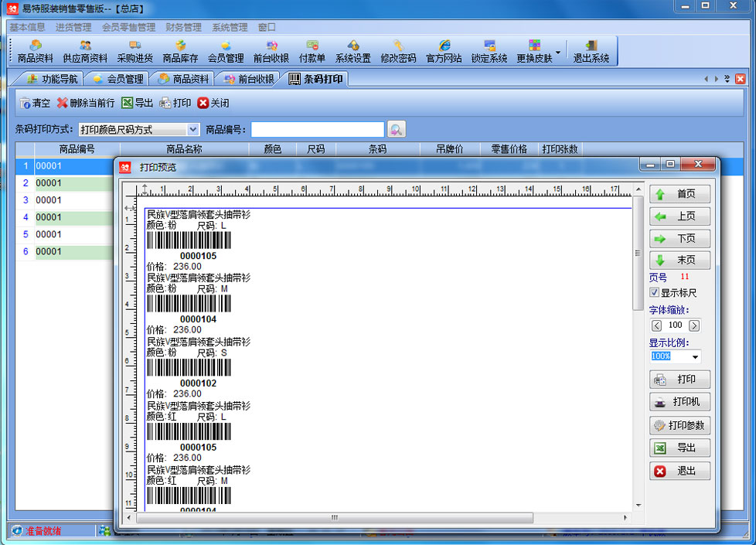
Task: Toggle the 显示标尺 checkbox
Action: 655,293
